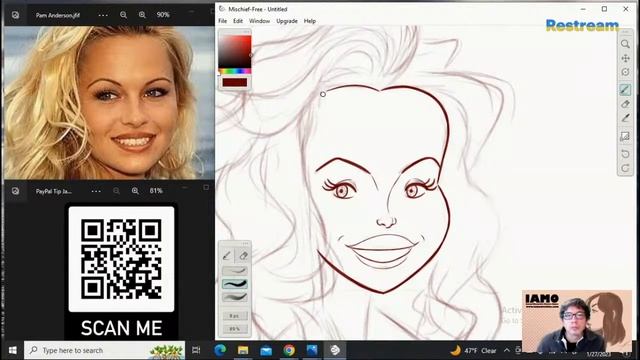The width and height of the screenshot is (640, 360).
Task: Pick the soft tapered brush stroke preset
Action: click(235, 297)
